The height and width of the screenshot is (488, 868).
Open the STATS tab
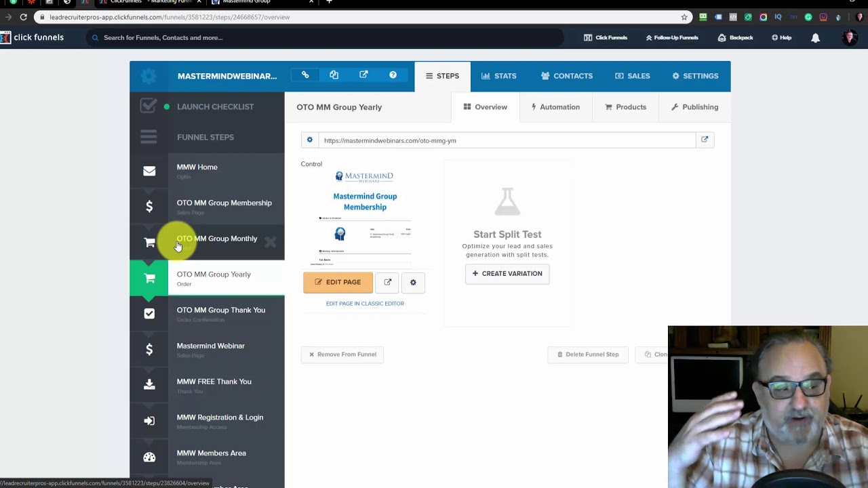pyautogui.click(x=499, y=76)
